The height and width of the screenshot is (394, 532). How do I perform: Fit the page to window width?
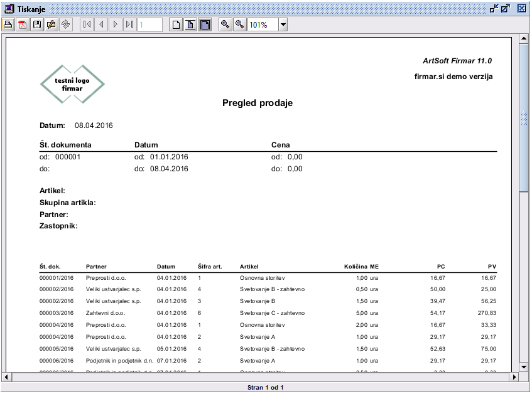[x=205, y=24]
